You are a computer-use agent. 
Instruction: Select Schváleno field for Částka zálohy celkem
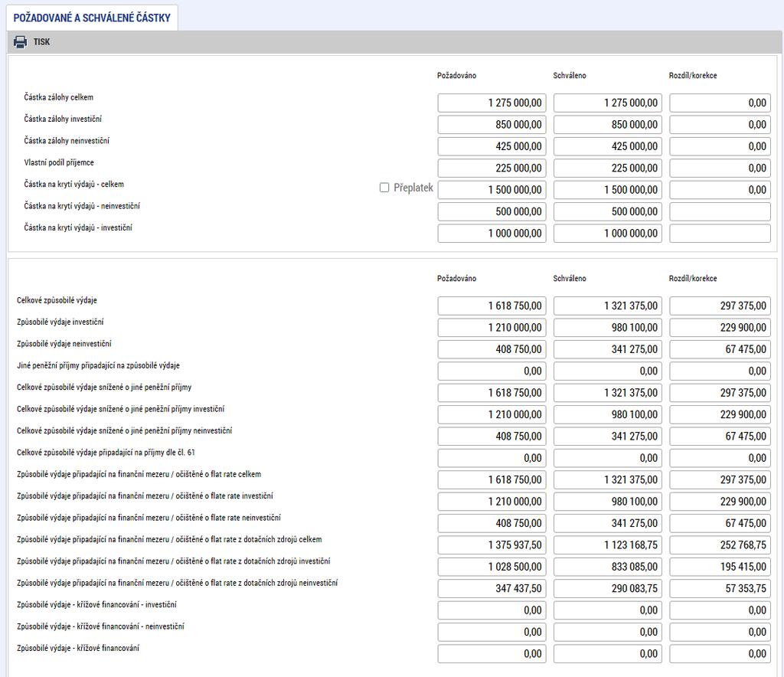click(607, 103)
